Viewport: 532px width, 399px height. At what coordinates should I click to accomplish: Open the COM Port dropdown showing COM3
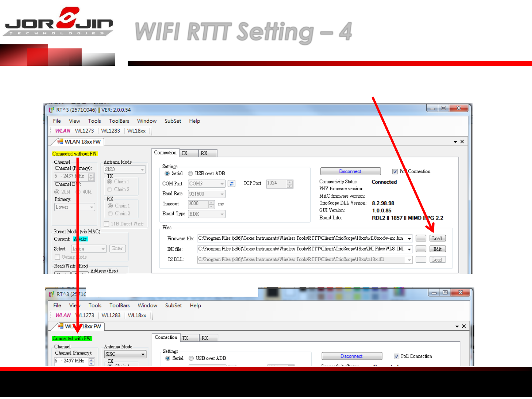[x=207, y=184]
